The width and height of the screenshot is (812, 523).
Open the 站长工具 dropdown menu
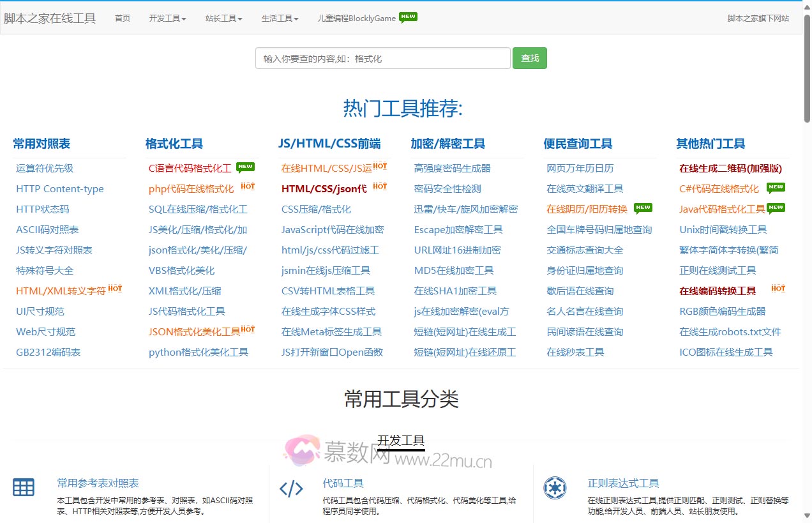pyautogui.click(x=223, y=18)
